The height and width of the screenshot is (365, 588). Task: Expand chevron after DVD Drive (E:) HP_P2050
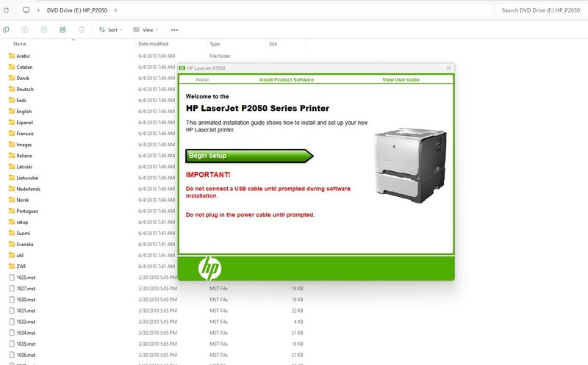pyautogui.click(x=115, y=10)
